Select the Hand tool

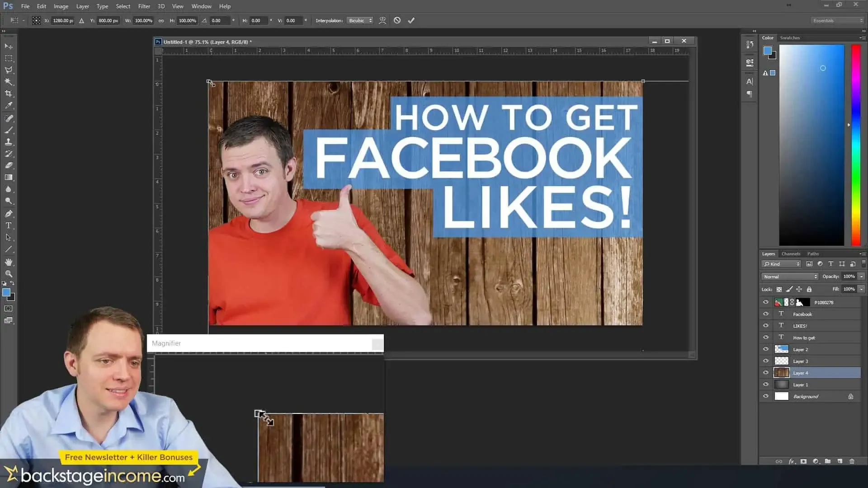point(9,262)
